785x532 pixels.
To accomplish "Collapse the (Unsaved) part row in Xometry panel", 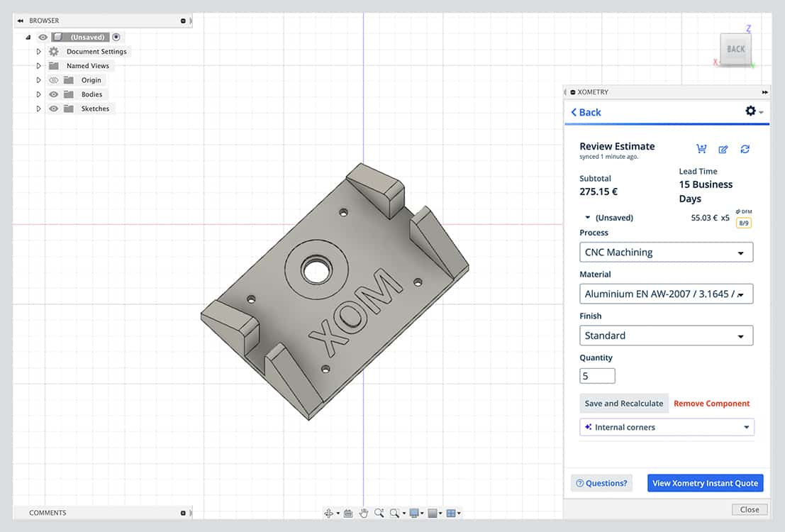I will pyautogui.click(x=588, y=217).
